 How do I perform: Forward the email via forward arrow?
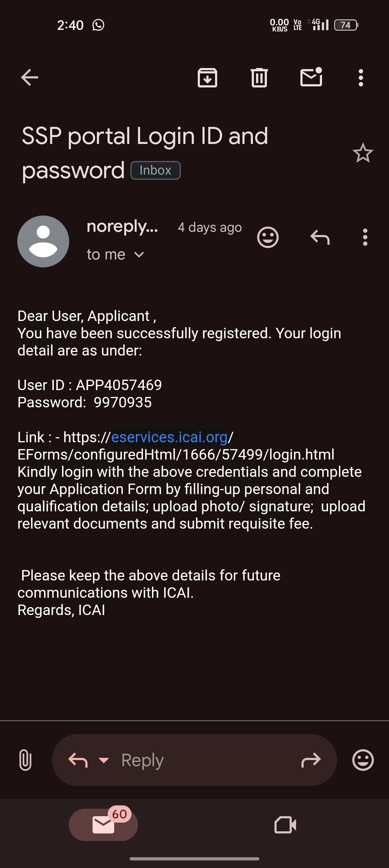311,760
